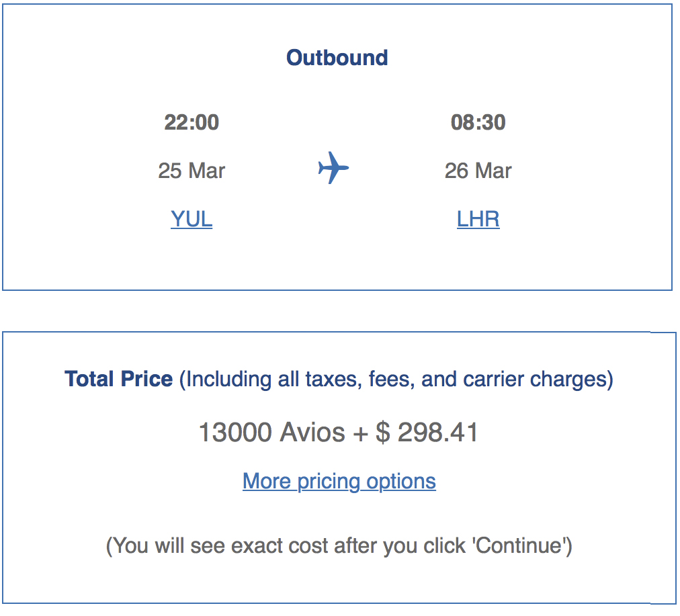The height and width of the screenshot is (616, 680).
Task: Click the dollar sign before 298.41
Action: point(382,433)
